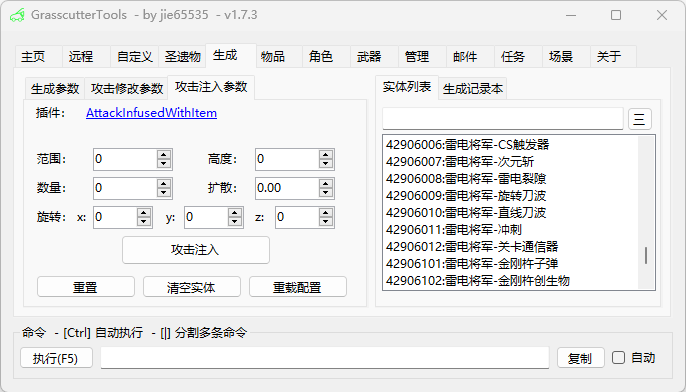Decrease rotation z value with down arrow
Image resolution: width=686 pixels, height=392 pixels.
point(326,222)
